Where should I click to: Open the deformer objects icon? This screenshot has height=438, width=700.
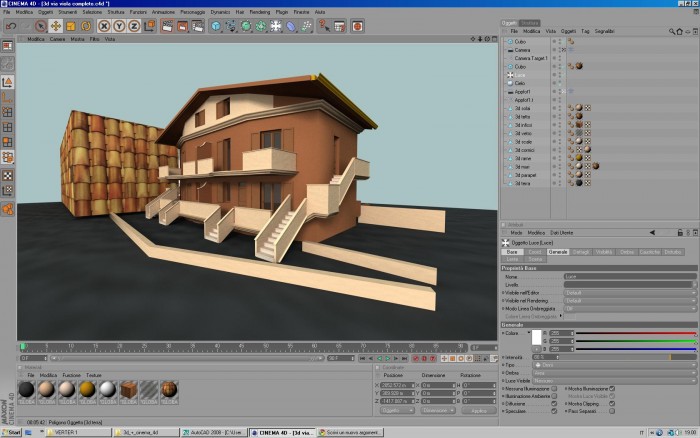[x=291, y=26]
